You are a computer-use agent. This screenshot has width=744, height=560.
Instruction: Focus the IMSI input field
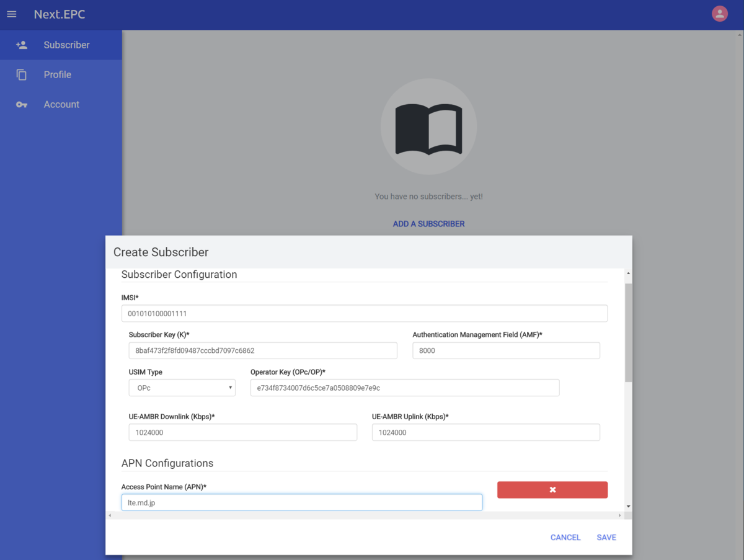click(365, 313)
